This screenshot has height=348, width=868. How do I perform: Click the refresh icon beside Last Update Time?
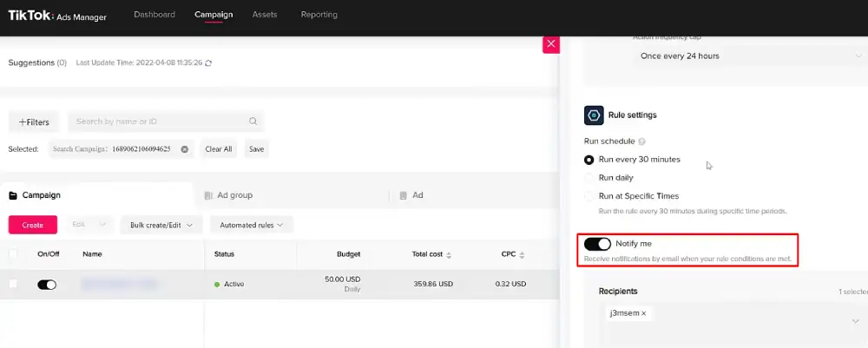pos(208,63)
